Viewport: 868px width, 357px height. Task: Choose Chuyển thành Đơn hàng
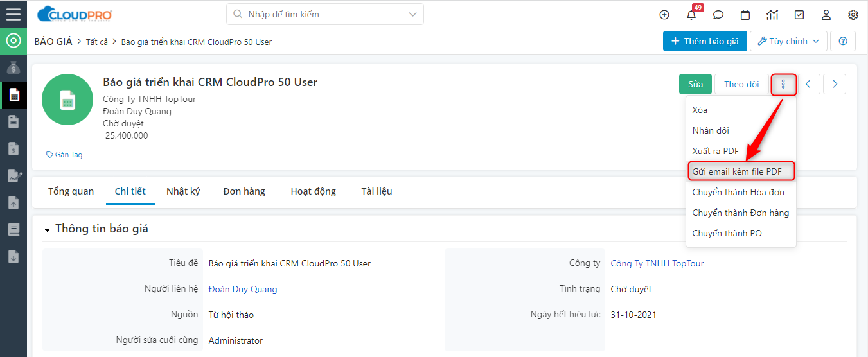click(x=741, y=213)
